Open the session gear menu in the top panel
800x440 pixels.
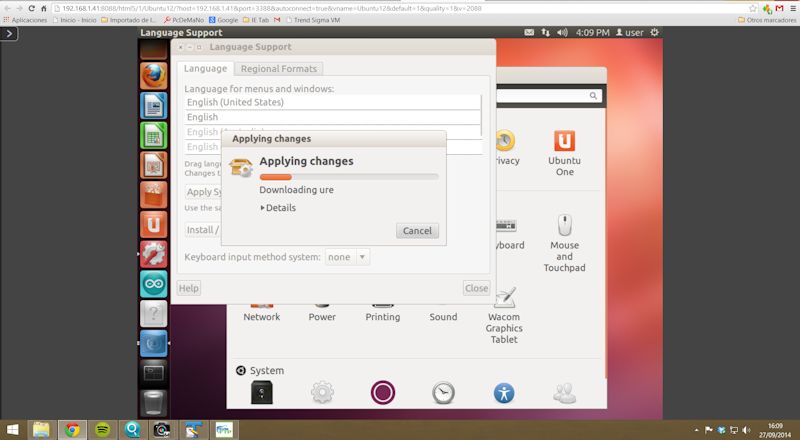(x=655, y=32)
